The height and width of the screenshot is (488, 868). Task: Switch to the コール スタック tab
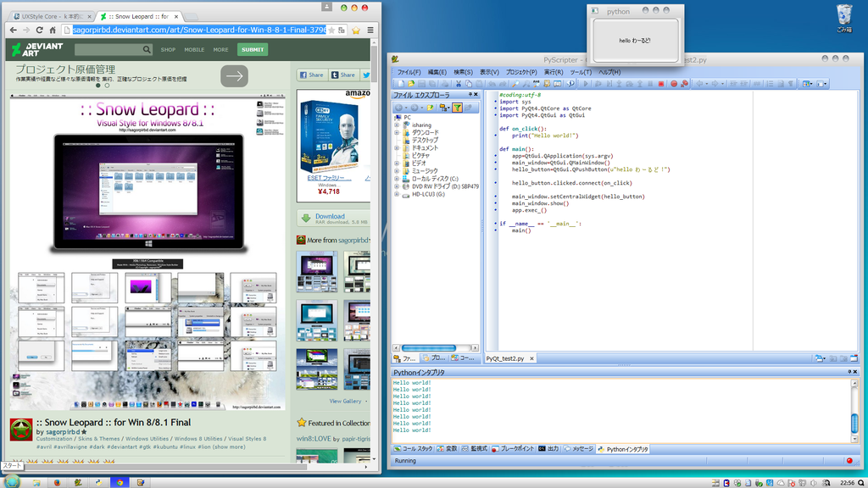[x=413, y=449]
